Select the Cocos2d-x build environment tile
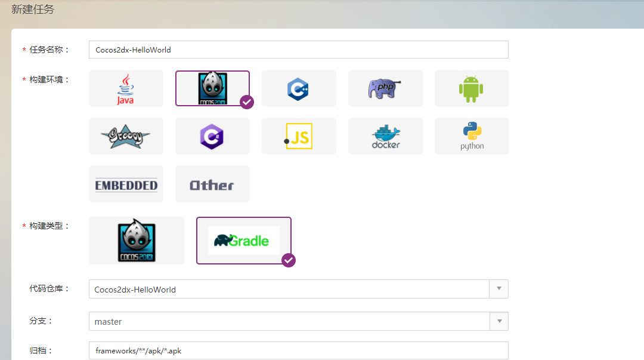Image resolution: width=644 pixels, height=360 pixels. click(212, 88)
